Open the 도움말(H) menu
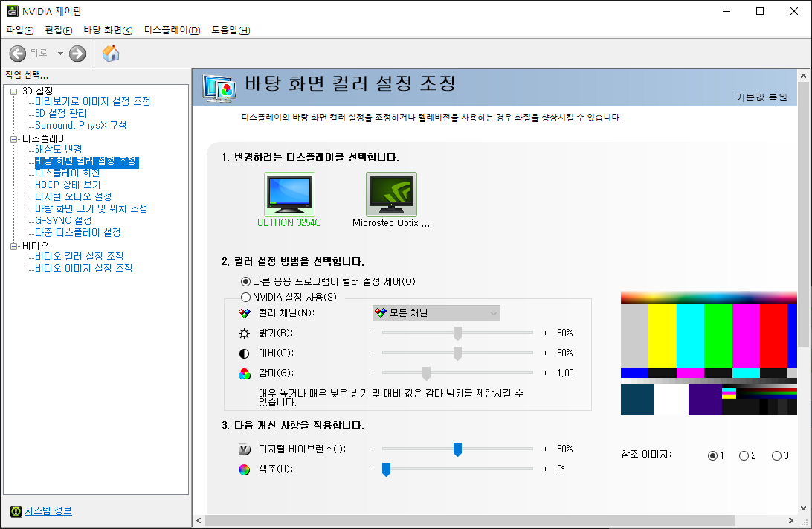 coord(231,30)
